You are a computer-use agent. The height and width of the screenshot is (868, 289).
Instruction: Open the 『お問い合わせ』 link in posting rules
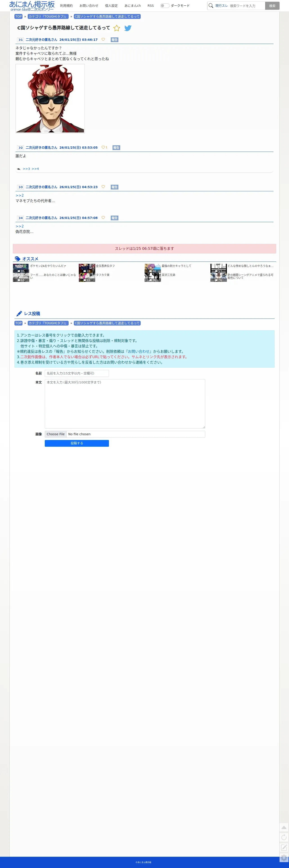click(x=138, y=351)
